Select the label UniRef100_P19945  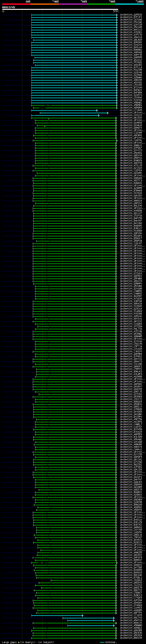(131, 306)
